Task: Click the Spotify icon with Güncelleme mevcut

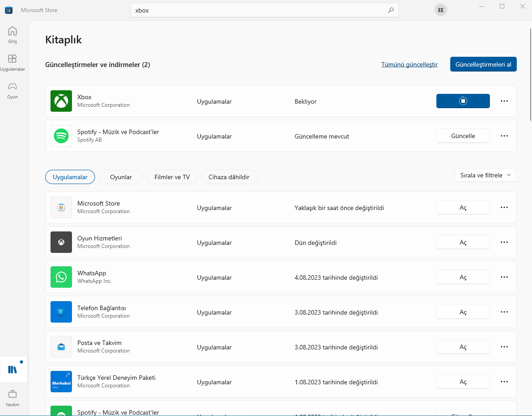Action: tap(61, 136)
